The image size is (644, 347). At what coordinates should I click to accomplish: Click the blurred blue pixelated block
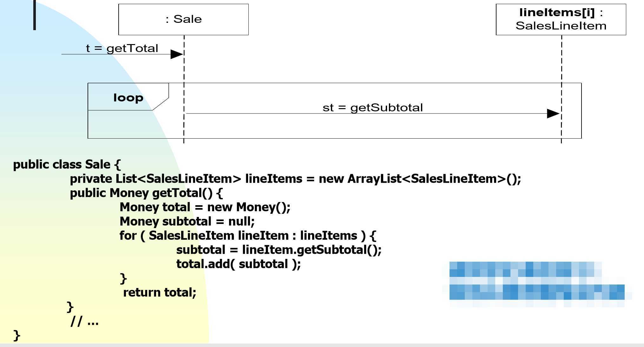point(537,281)
